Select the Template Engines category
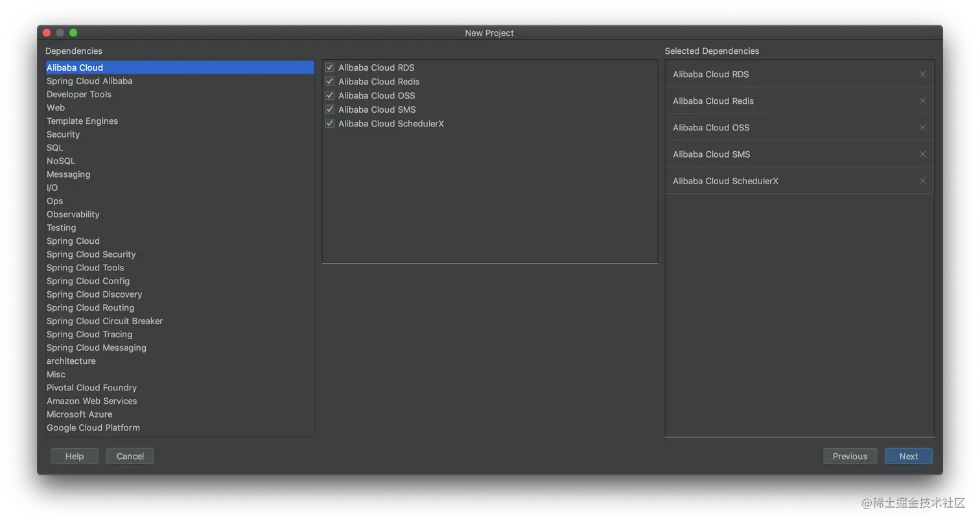980x524 pixels. (180, 121)
